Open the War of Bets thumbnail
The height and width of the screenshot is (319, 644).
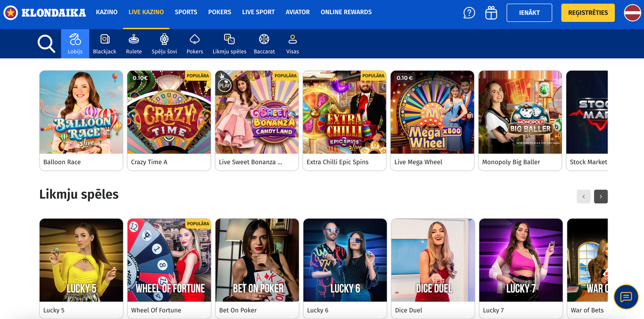pyautogui.click(x=588, y=260)
